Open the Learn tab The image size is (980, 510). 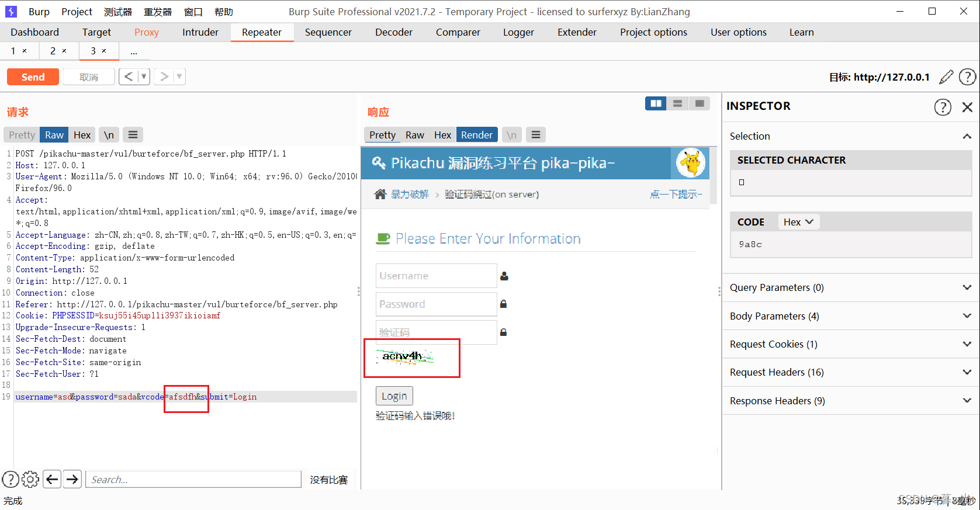(801, 32)
